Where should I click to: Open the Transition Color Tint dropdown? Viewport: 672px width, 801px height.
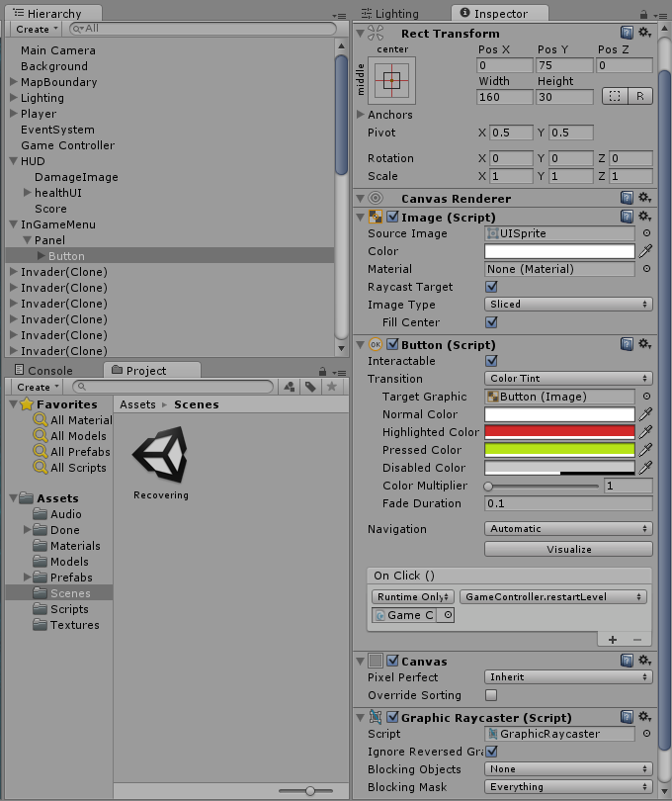568,379
